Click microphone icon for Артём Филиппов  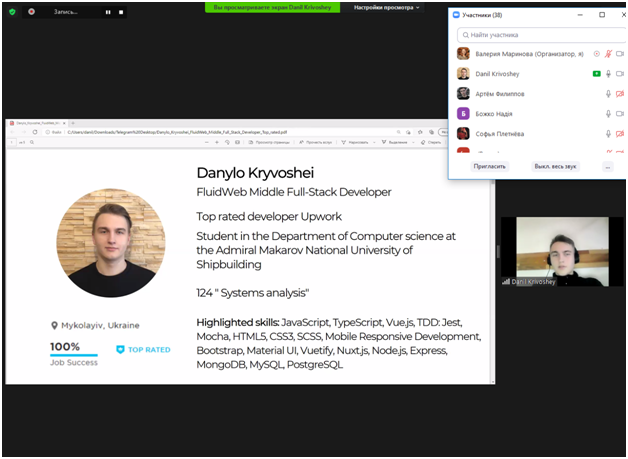[x=608, y=94]
